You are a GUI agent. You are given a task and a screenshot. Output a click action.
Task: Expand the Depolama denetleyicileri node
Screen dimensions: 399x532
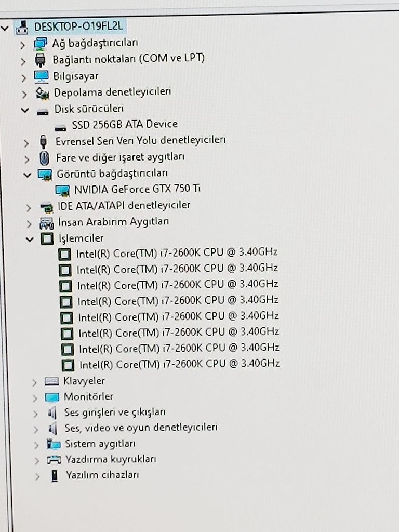coord(24,94)
